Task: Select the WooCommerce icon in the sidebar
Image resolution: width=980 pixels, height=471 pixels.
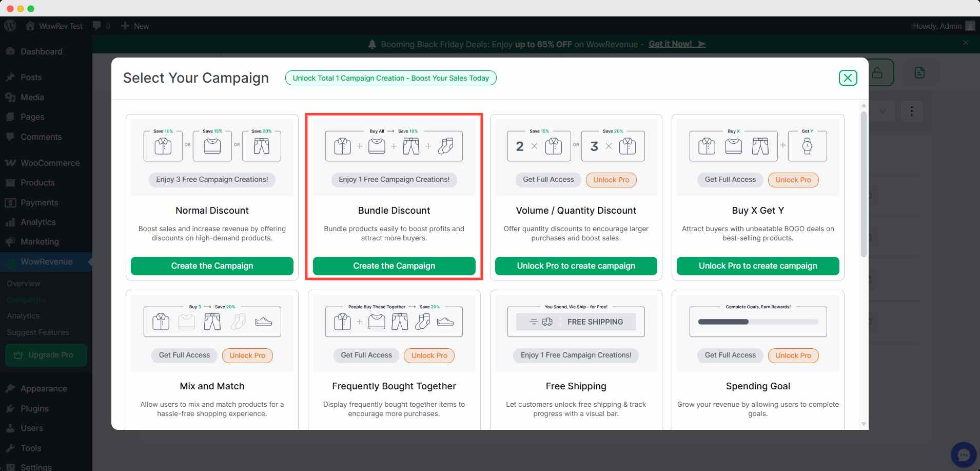Action: click(x=11, y=163)
